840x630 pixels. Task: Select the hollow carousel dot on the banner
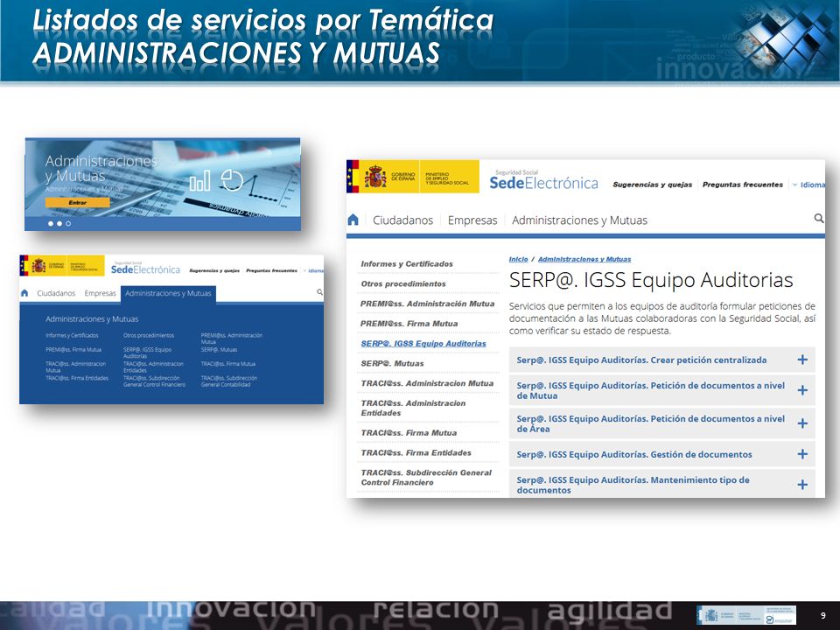click(68, 223)
